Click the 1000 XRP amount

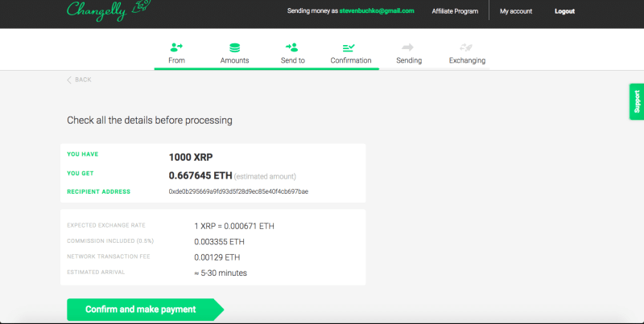(x=191, y=157)
